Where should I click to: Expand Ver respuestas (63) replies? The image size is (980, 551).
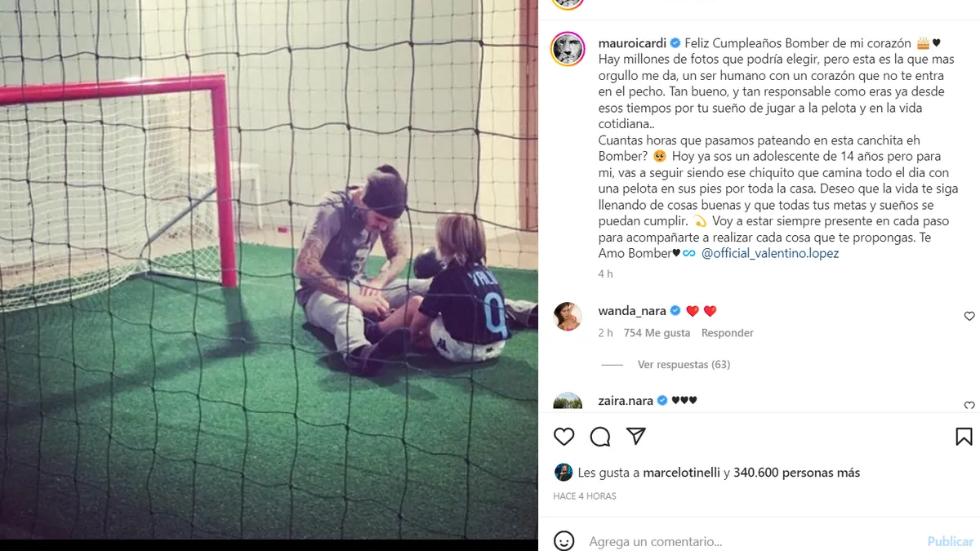pos(684,365)
